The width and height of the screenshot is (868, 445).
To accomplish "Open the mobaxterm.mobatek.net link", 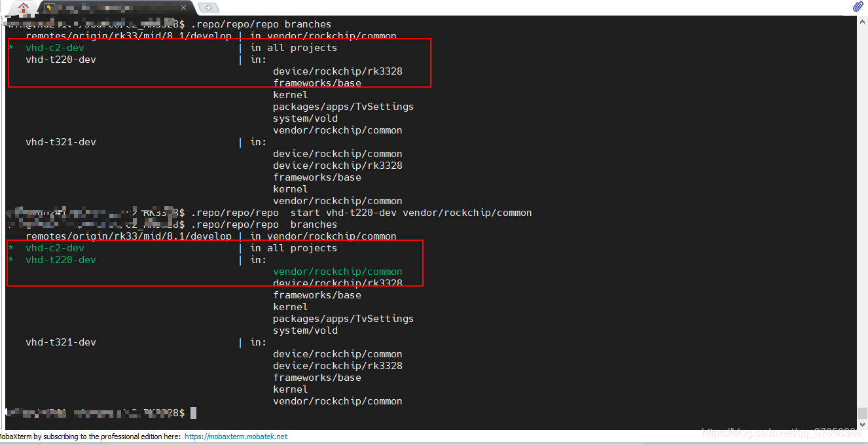I will pyautogui.click(x=236, y=436).
